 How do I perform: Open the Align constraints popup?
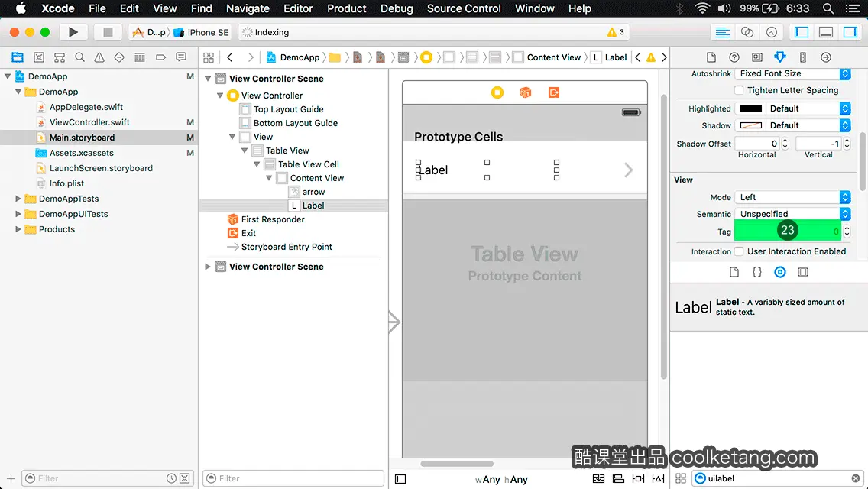click(x=618, y=478)
